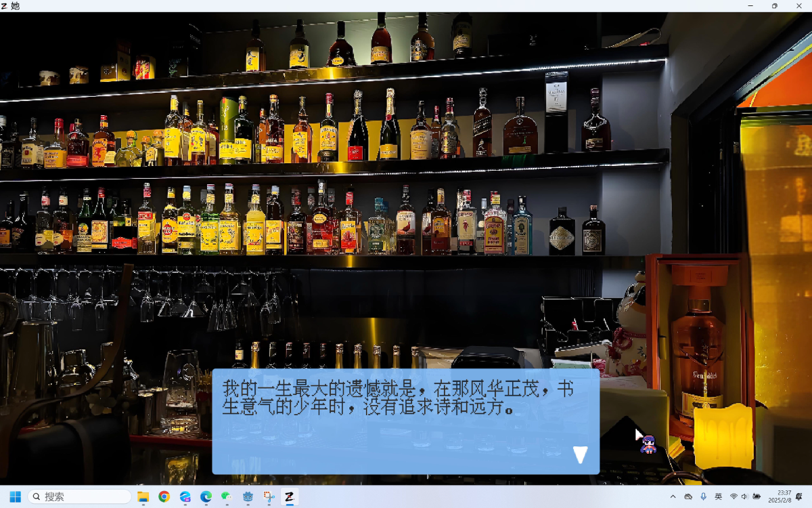Restore down the 她 game window
Screen dimensions: 812x508
click(x=775, y=5)
